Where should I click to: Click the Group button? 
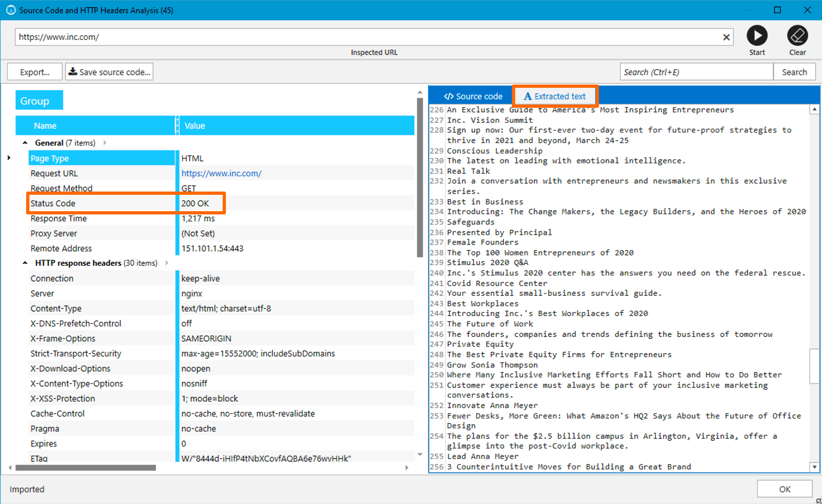(39, 100)
